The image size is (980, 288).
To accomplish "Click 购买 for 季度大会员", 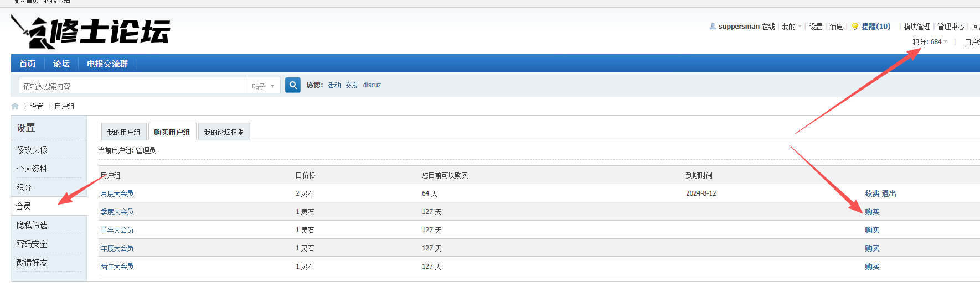I will (873, 212).
